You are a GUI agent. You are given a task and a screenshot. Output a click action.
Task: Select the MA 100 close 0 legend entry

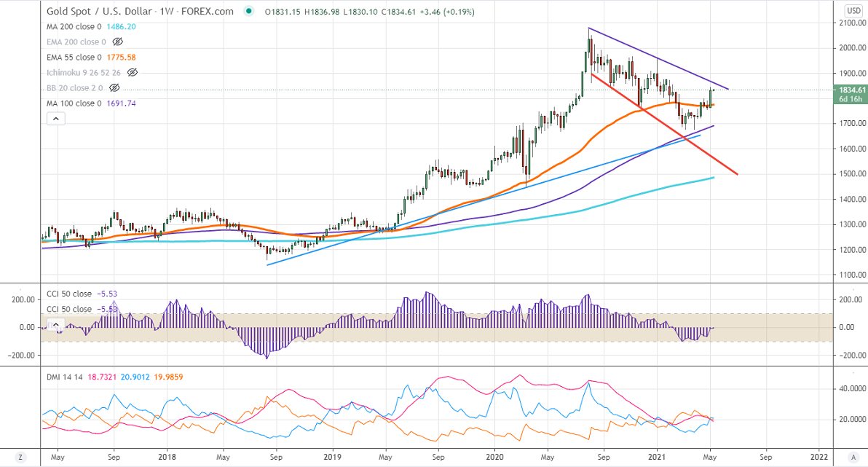click(74, 103)
